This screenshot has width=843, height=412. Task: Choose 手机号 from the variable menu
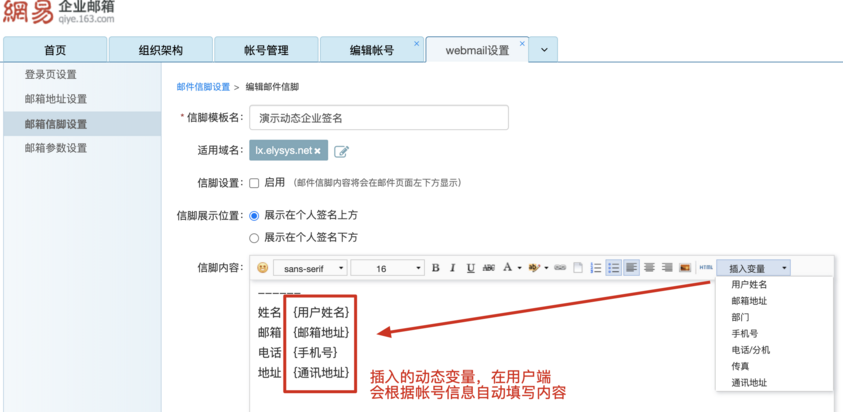[745, 333]
